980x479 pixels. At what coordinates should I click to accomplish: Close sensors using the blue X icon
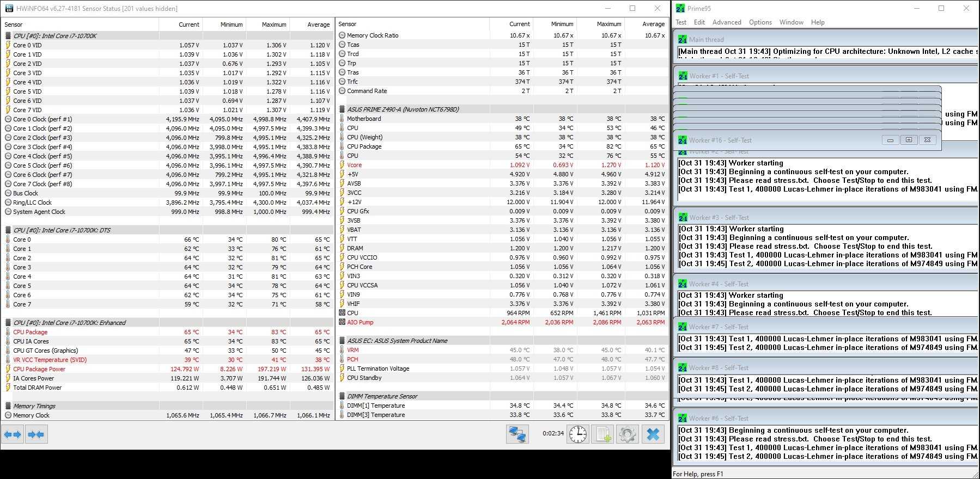click(x=653, y=434)
